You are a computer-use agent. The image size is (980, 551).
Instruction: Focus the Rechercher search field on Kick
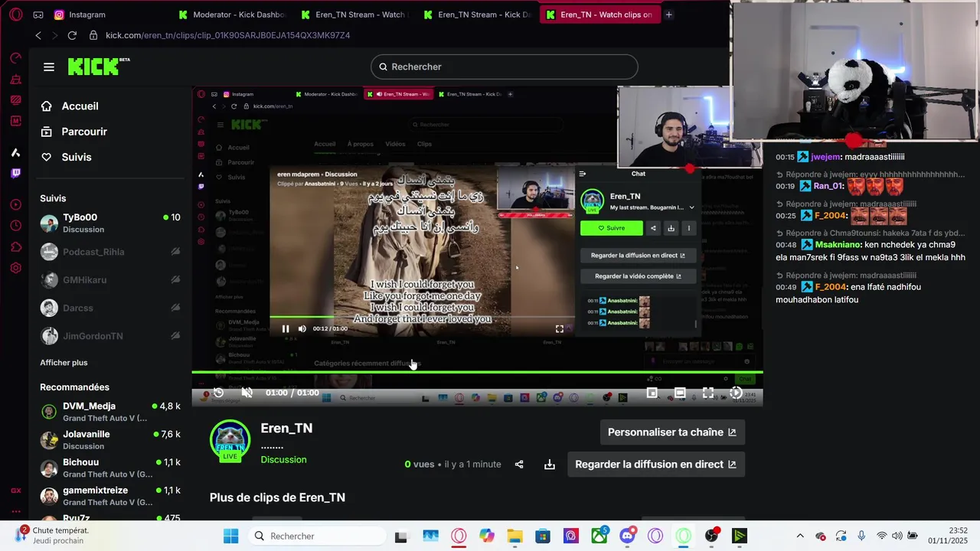pos(504,67)
